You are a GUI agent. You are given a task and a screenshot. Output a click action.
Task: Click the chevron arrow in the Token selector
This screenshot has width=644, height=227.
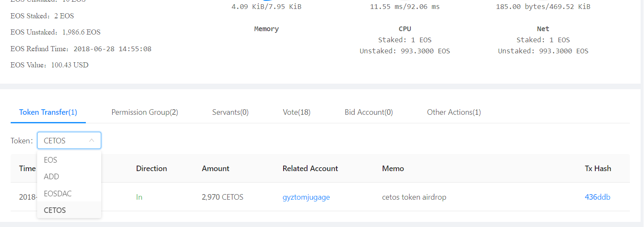click(x=91, y=140)
